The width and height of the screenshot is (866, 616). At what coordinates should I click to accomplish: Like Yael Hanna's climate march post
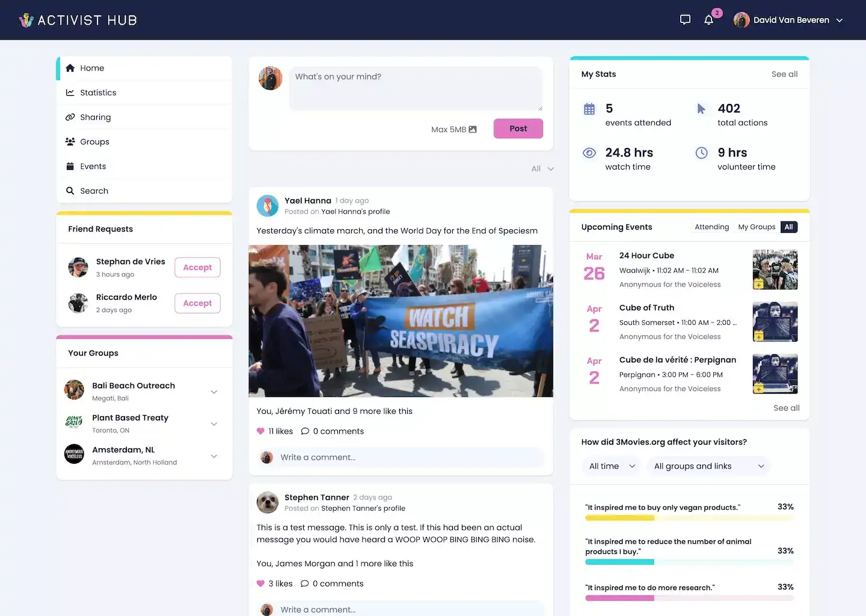[260, 431]
